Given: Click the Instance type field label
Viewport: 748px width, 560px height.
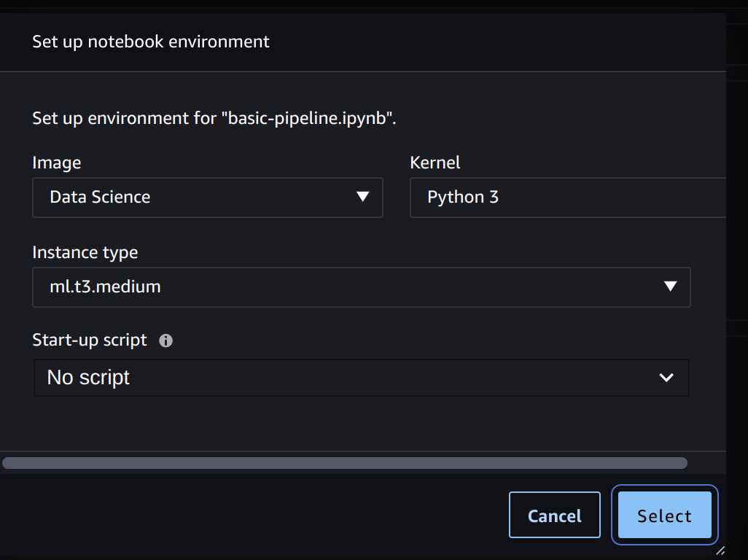Looking at the screenshot, I should 85,253.
